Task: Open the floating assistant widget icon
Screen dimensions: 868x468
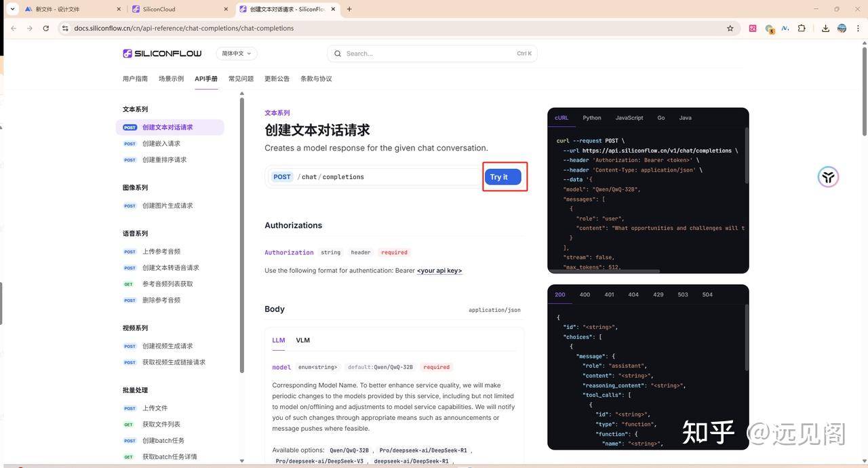Action: [828, 177]
